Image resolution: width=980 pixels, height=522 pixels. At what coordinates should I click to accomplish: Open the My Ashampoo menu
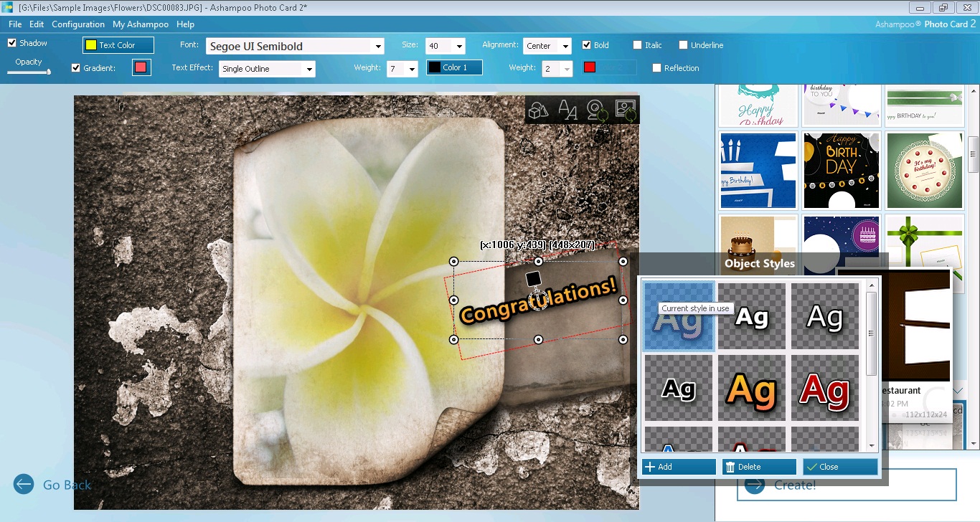click(141, 24)
